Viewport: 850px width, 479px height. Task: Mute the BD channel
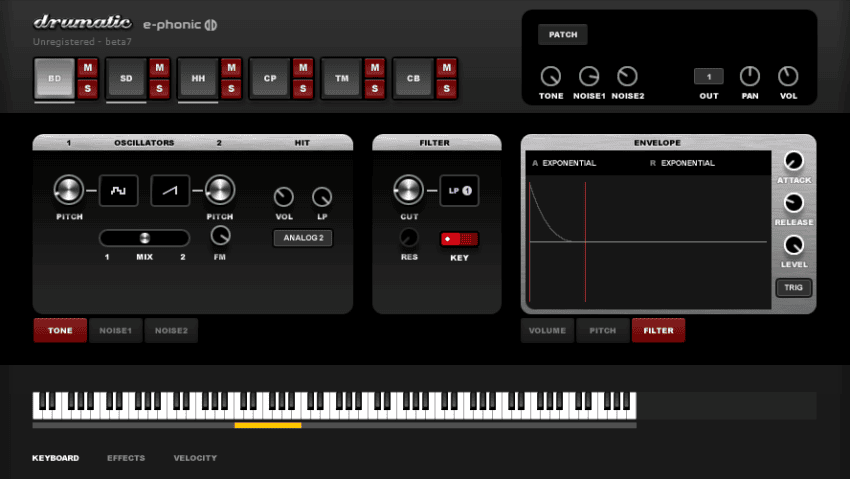88,68
